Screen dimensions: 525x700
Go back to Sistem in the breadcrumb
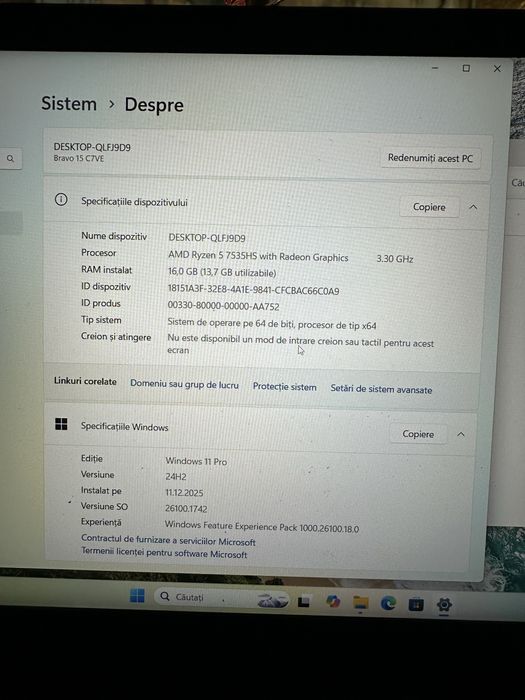point(69,104)
